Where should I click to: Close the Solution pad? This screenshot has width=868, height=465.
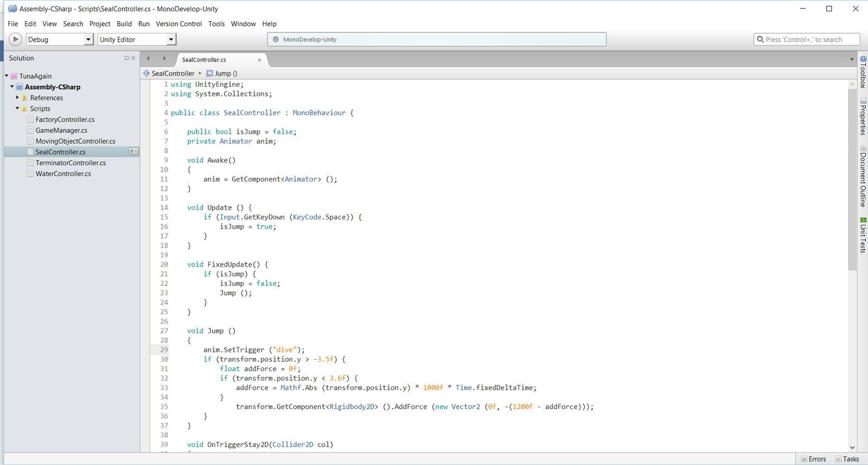(133, 58)
